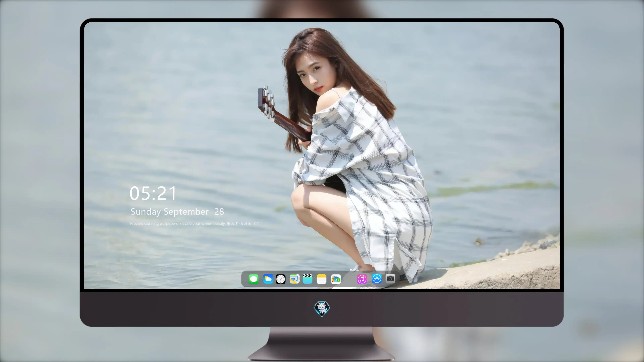The image size is (644, 362).
Task: Click the Bizhimi.CN text in the tagline
Action: [250, 223]
